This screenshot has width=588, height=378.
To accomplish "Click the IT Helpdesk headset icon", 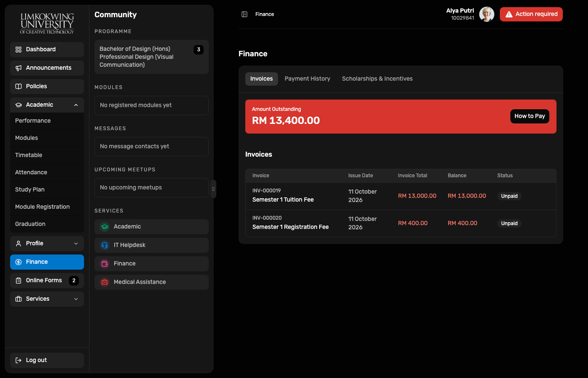I will 105,245.
